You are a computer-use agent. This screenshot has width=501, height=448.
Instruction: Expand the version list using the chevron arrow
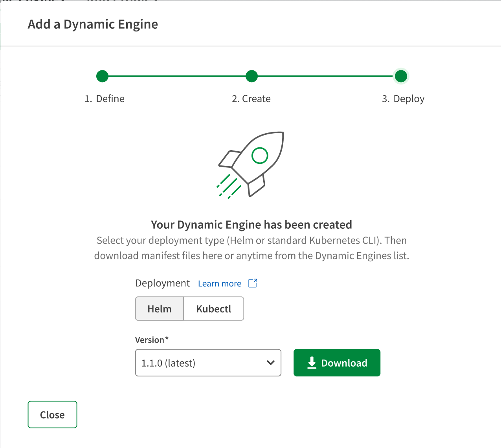tap(270, 363)
